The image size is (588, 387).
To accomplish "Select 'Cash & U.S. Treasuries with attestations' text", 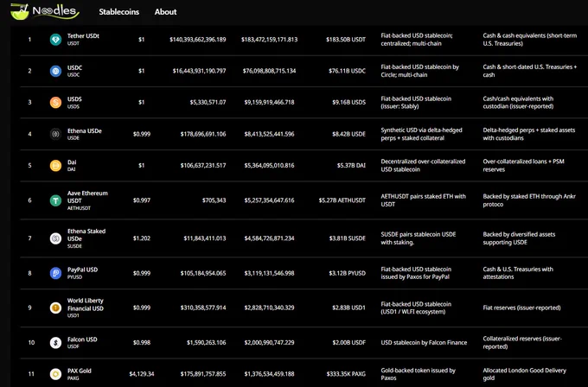I will pyautogui.click(x=518, y=273).
